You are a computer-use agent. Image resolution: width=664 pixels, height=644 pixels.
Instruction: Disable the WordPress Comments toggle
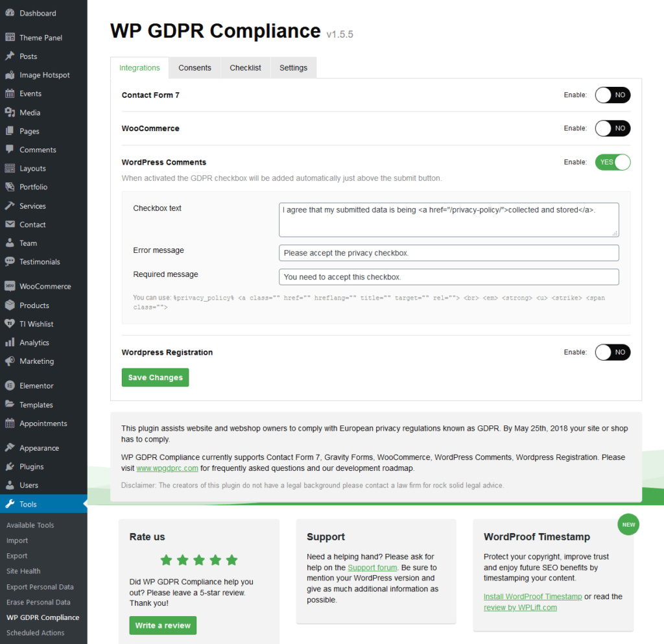[x=612, y=162]
